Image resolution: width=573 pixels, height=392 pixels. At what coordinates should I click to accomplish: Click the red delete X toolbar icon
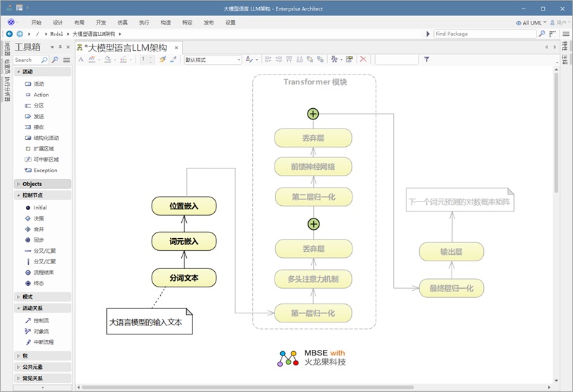point(363,60)
